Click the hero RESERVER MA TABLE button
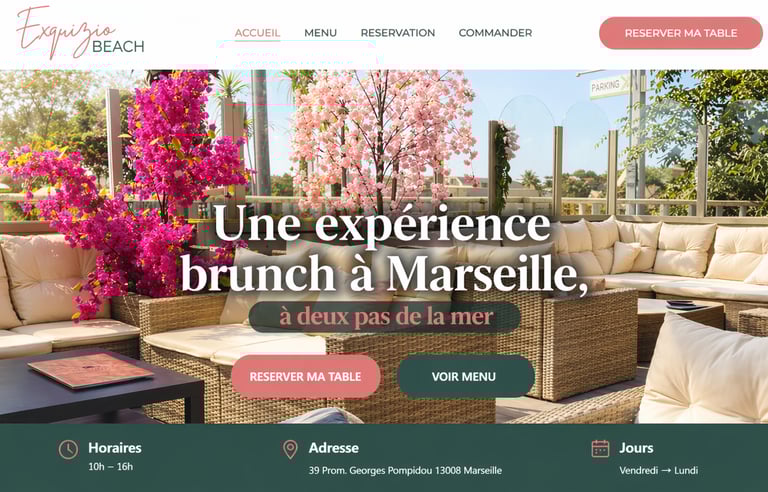This screenshot has width=768, height=492. coord(306,376)
